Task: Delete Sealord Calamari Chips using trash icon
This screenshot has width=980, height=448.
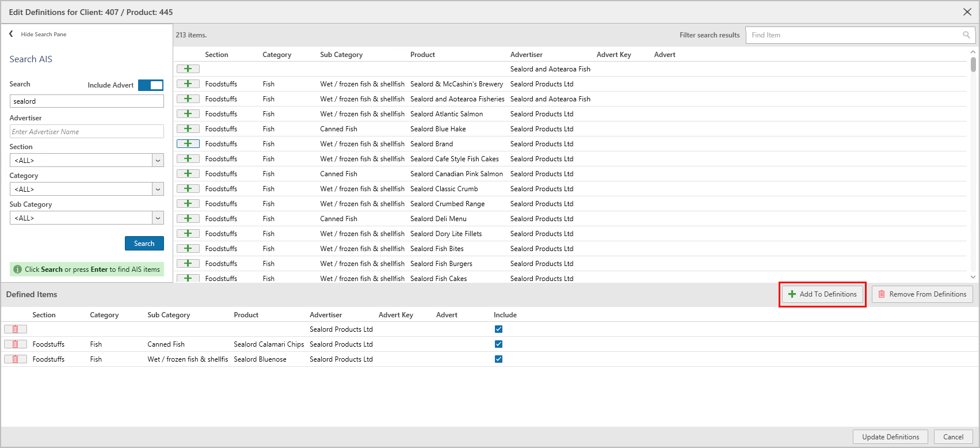Action: (16, 344)
